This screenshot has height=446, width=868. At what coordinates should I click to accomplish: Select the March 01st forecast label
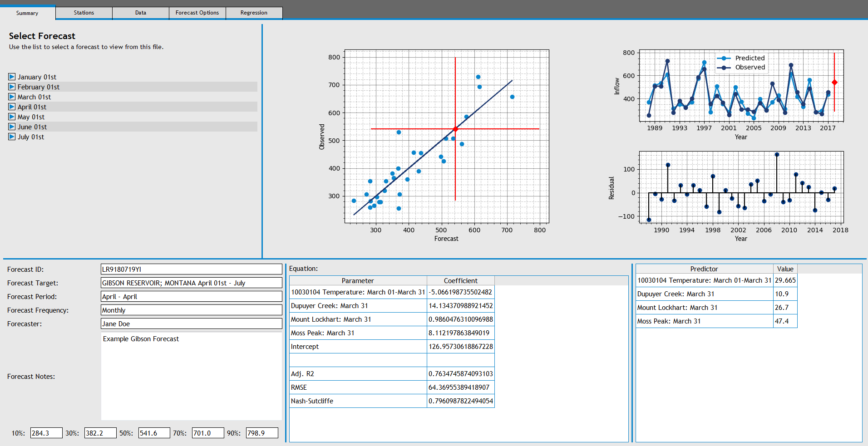(34, 97)
